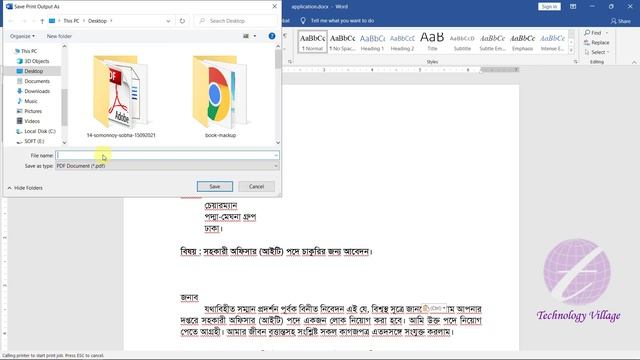Open the Styles pane launcher
The height and width of the screenshot is (360, 640).
(x=576, y=62)
